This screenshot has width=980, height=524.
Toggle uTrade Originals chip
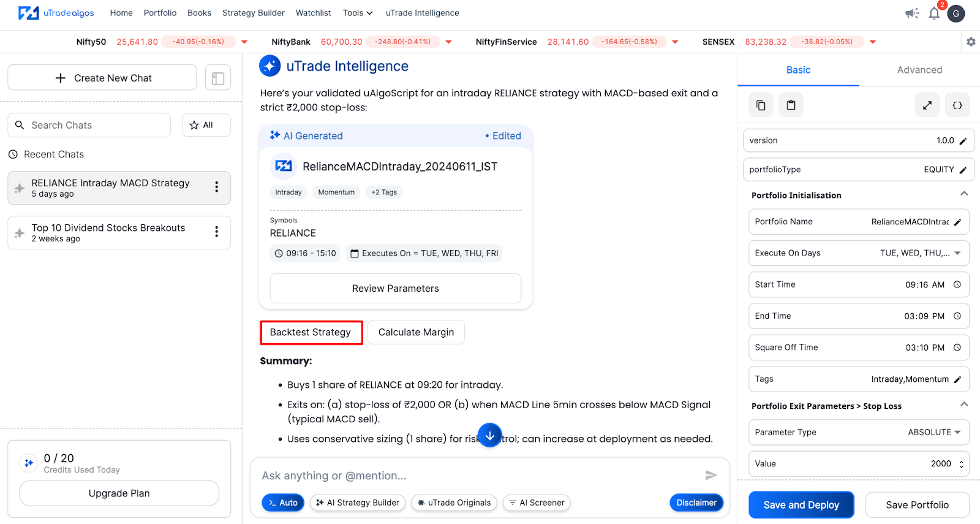point(454,503)
